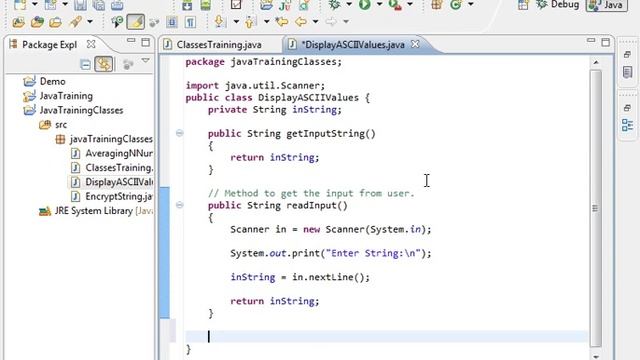This screenshot has height=360, width=640.
Task: Click the New Java Class icon
Action: [456, 4]
